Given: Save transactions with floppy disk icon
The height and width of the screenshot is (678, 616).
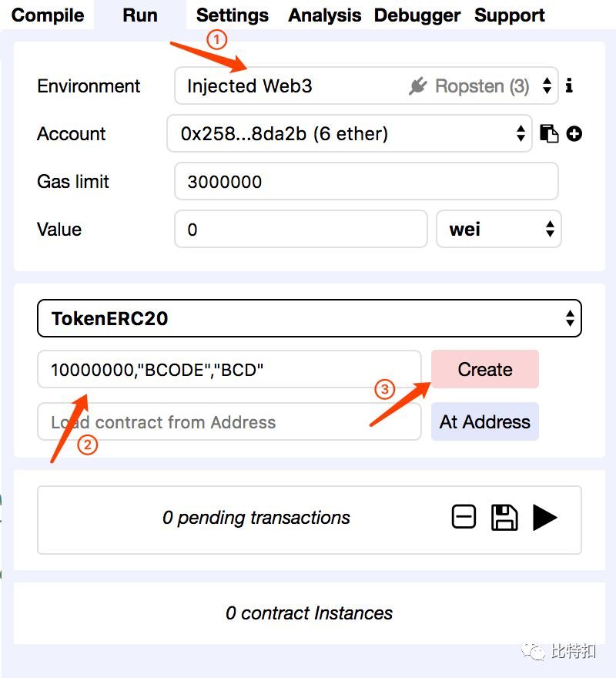Looking at the screenshot, I should [x=504, y=517].
